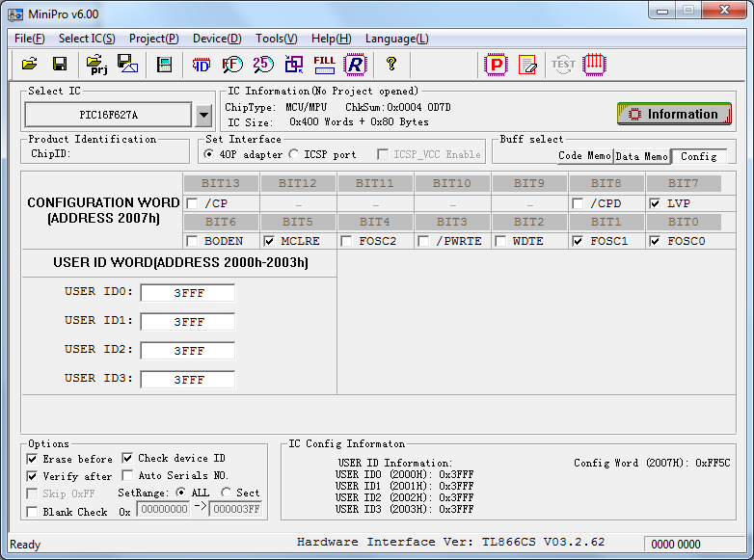Switch to the Code Memo tab
The image size is (754, 560).
[x=584, y=155]
